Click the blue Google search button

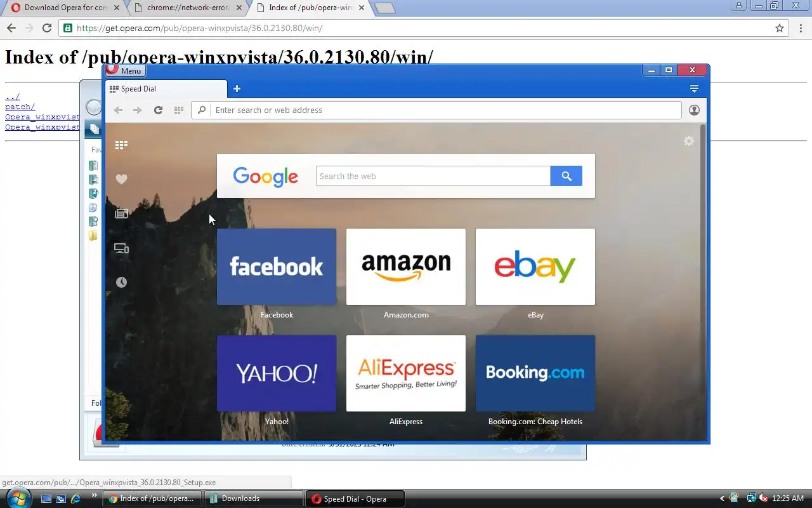566,176
